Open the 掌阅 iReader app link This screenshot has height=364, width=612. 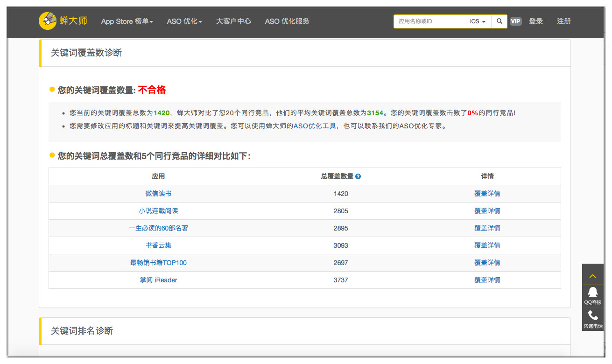(x=158, y=280)
